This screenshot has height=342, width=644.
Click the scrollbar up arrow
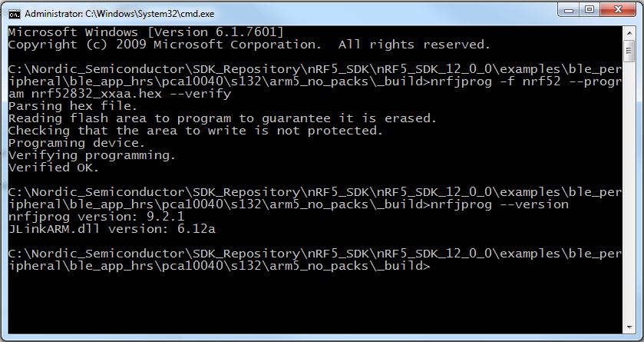[x=629, y=32]
